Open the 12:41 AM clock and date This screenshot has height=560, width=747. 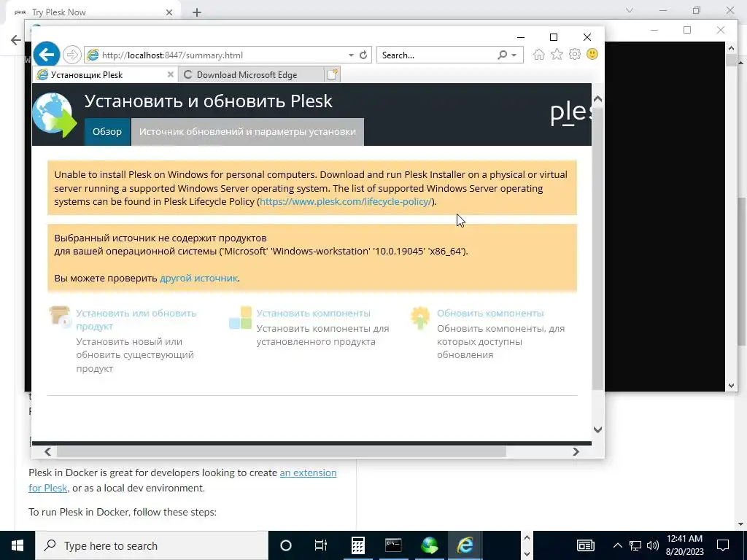point(684,545)
